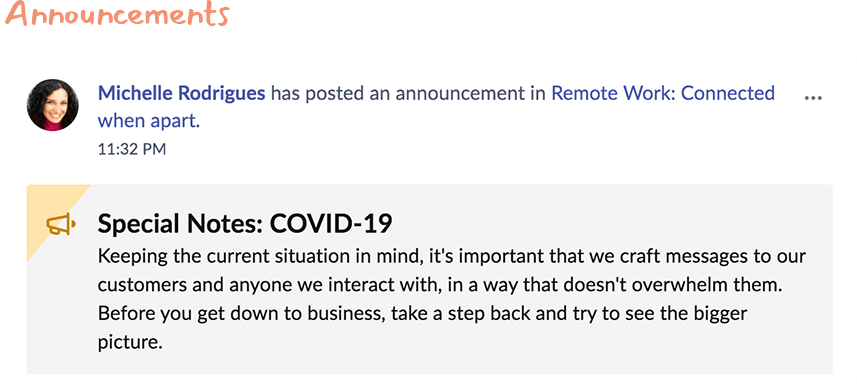Click the phrase 'overwhelm them.' in announcement

(x=729, y=285)
